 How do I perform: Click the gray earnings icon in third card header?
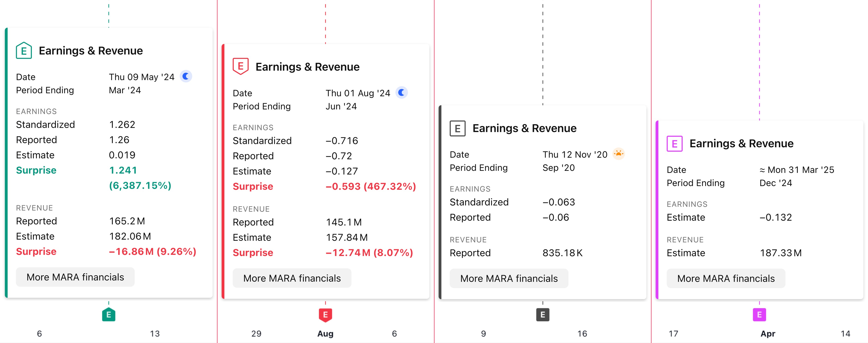(x=458, y=128)
